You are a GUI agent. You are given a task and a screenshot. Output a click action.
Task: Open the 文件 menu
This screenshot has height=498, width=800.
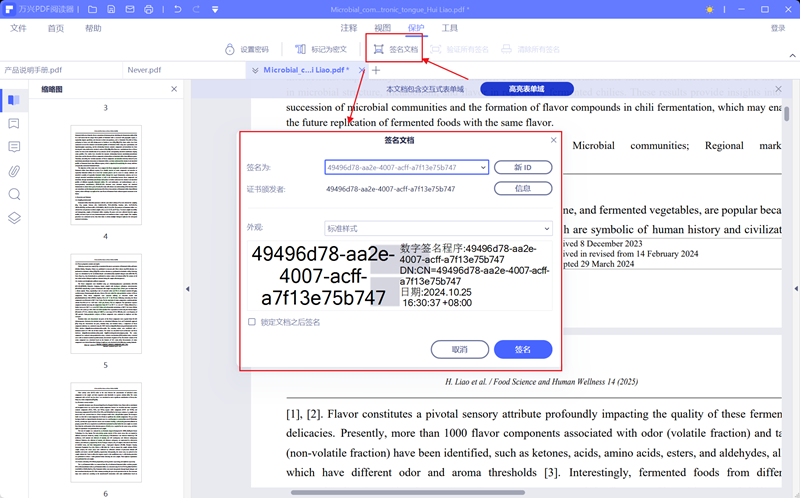click(x=18, y=28)
